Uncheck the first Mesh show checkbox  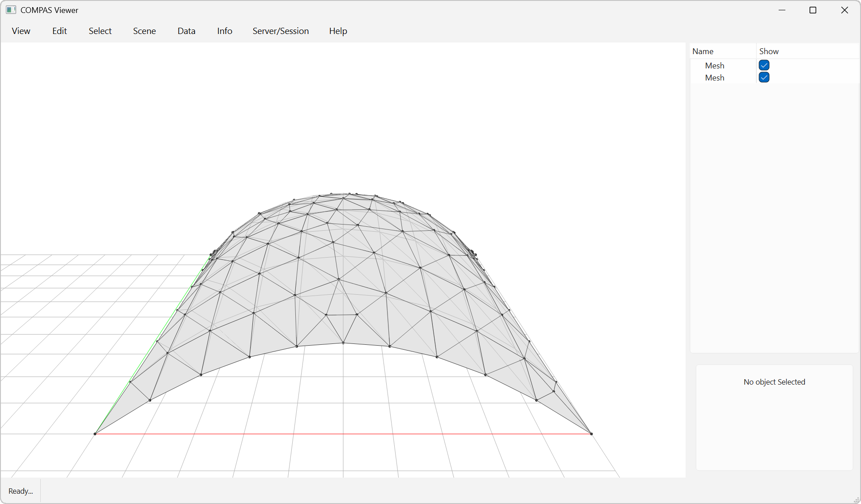point(764,65)
